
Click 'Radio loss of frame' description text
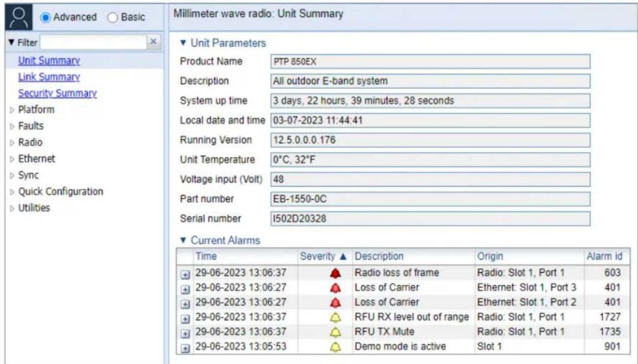(x=397, y=273)
